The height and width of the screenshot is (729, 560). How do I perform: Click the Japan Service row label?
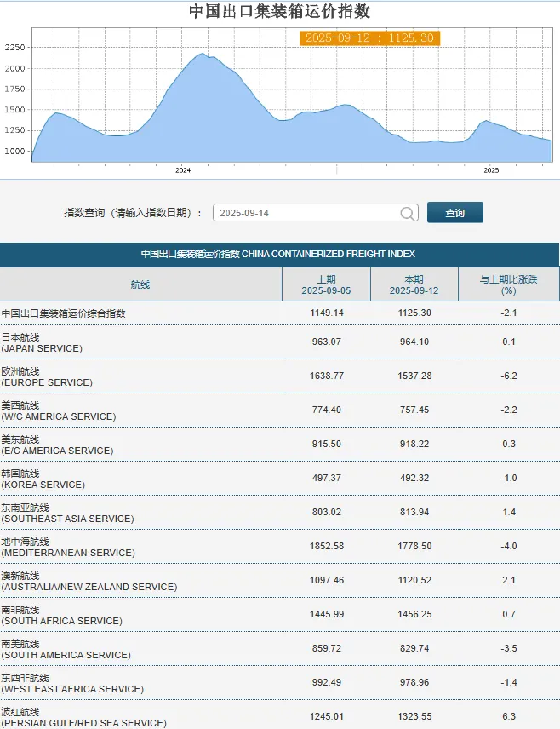pyautogui.click(x=42, y=342)
